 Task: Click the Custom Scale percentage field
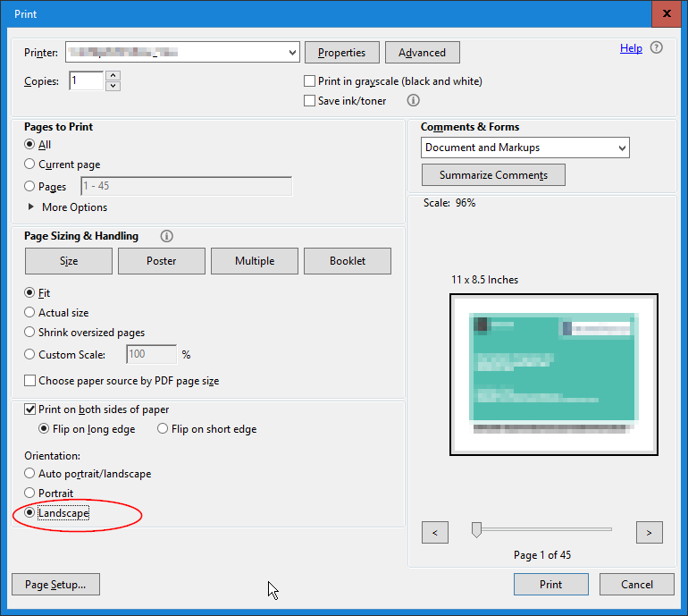(x=152, y=354)
